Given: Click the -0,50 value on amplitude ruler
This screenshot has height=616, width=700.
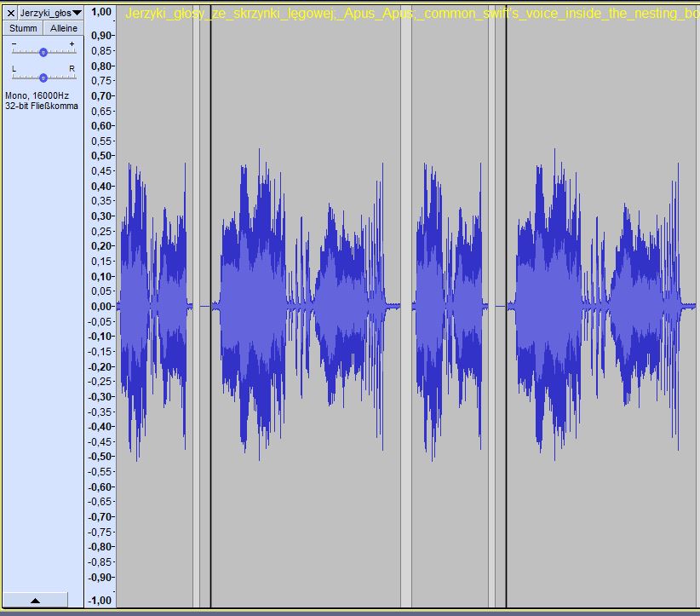Looking at the screenshot, I should (100, 457).
